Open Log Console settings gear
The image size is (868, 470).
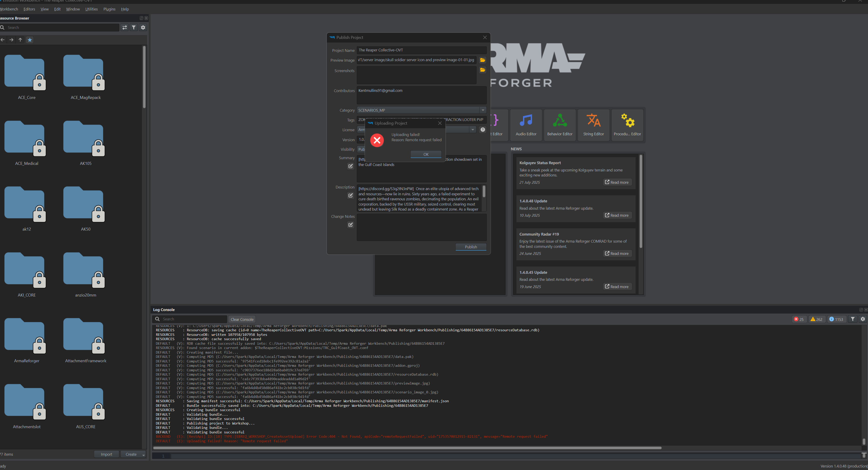tap(863, 319)
